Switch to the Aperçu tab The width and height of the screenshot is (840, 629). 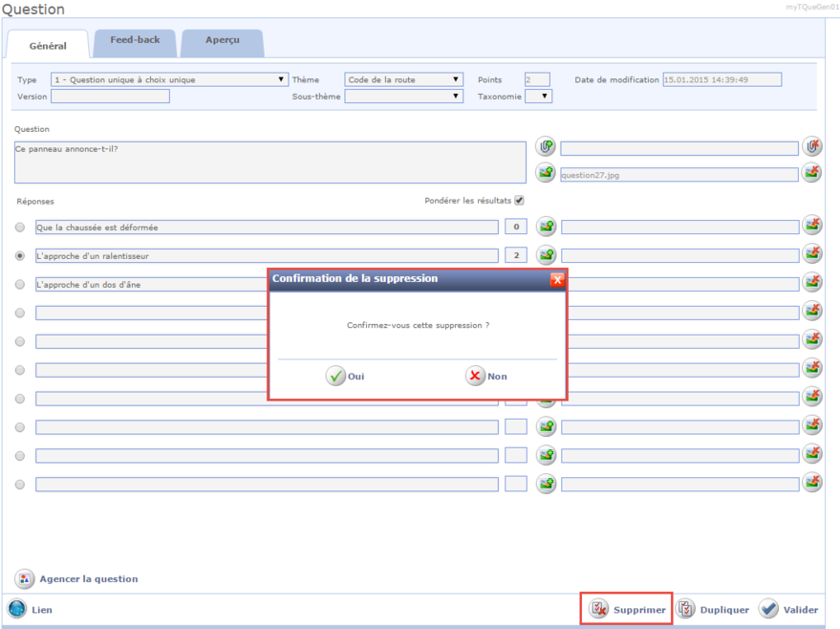pos(222,42)
